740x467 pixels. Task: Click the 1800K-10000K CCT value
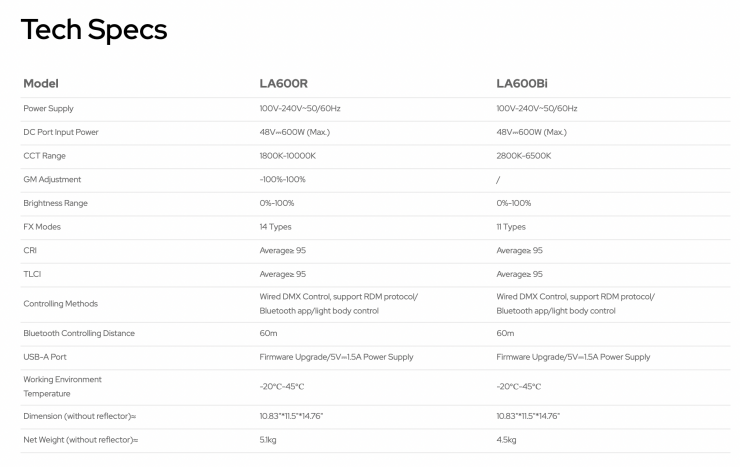[x=287, y=156]
